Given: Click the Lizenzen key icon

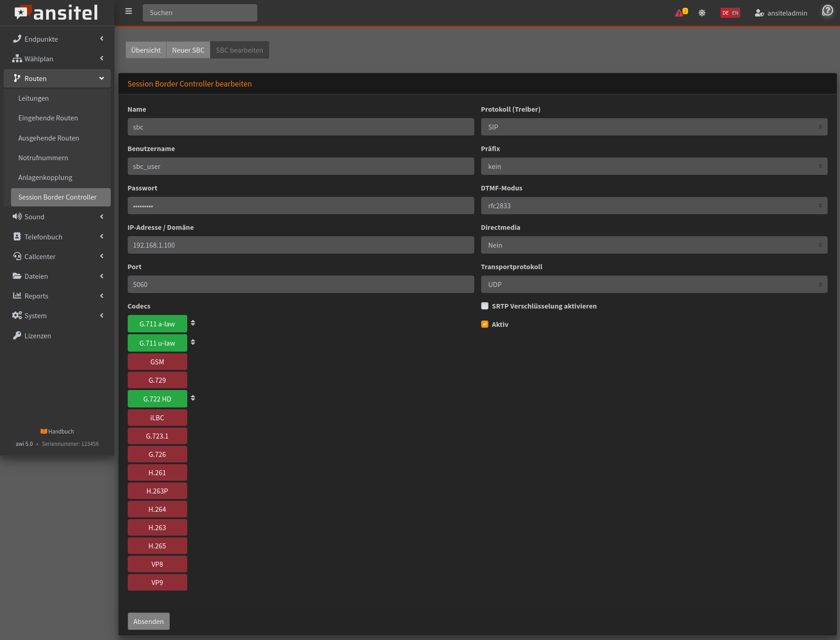Looking at the screenshot, I should [17, 336].
